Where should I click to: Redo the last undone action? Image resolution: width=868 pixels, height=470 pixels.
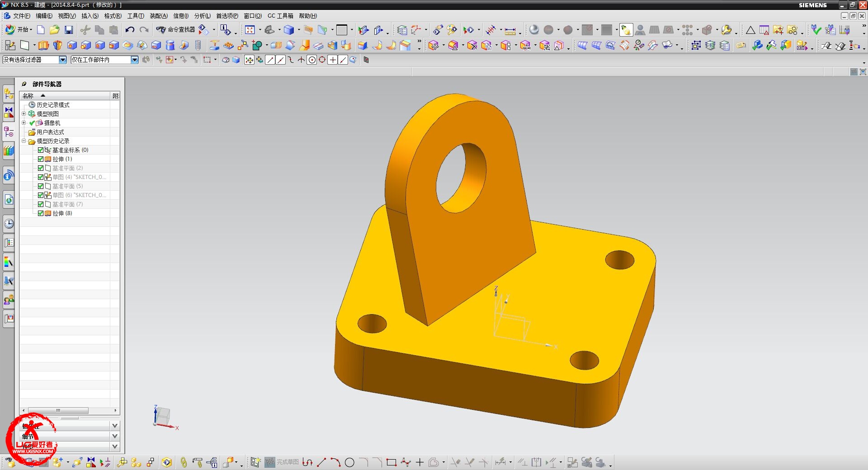click(144, 30)
